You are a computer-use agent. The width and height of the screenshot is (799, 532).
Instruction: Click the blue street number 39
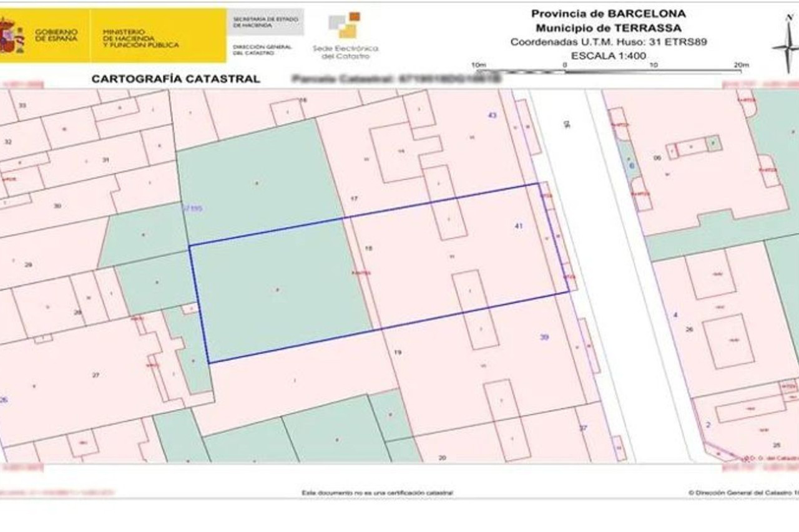[x=544, y=337]
